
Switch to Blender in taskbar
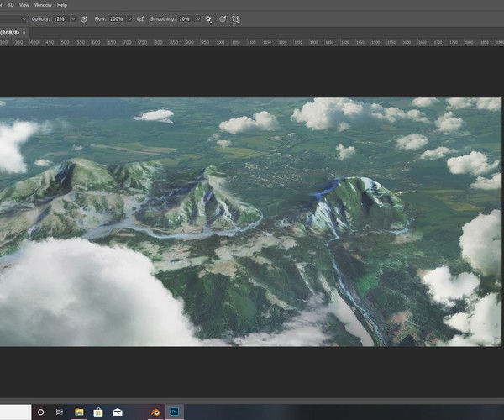(155, 412)
